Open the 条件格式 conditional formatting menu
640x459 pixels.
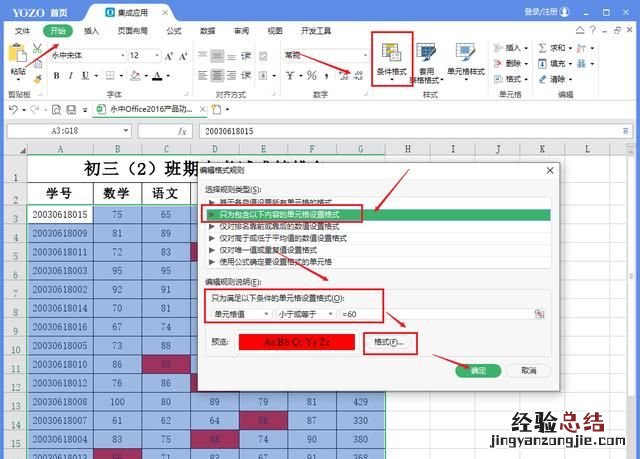tap(391, 59)
